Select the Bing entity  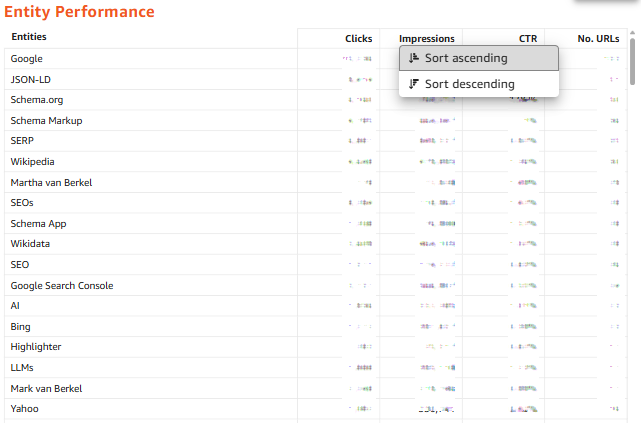click(x=20, y=327)
